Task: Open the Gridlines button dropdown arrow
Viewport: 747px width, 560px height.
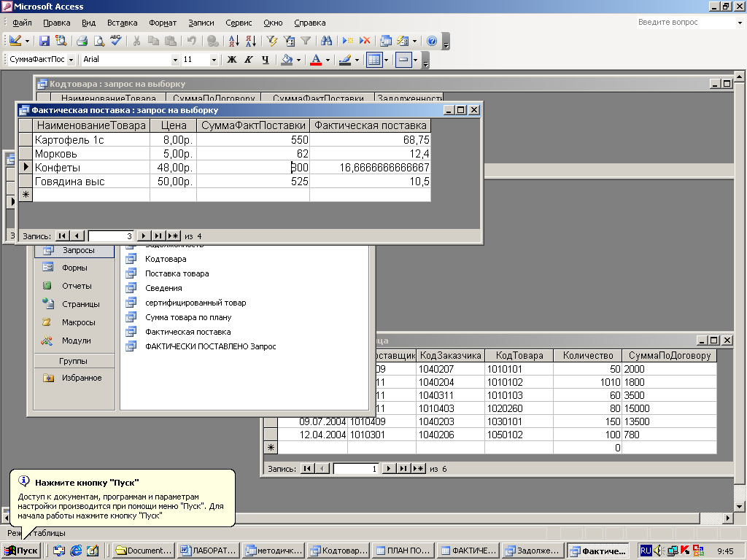Action: pyautogui.click(x=386, y=60)
